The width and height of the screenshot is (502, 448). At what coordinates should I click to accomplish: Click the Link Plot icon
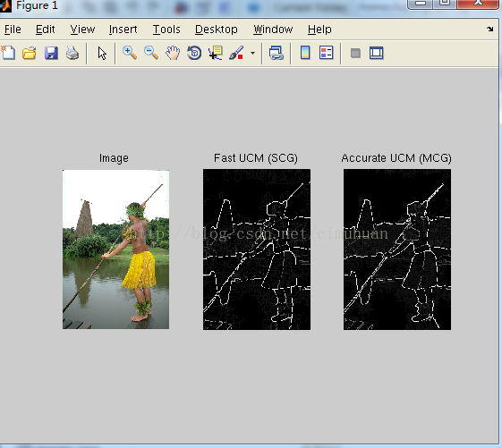point(276,53)
